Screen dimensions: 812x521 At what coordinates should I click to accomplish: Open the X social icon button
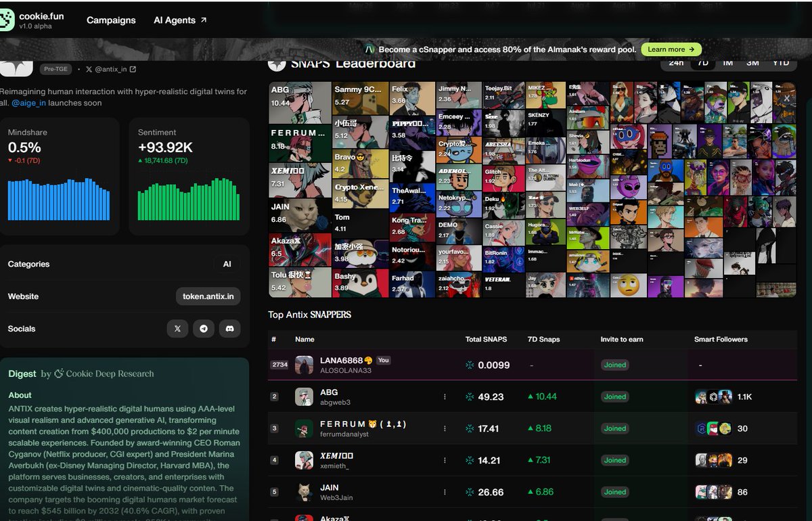coord(177,329)
